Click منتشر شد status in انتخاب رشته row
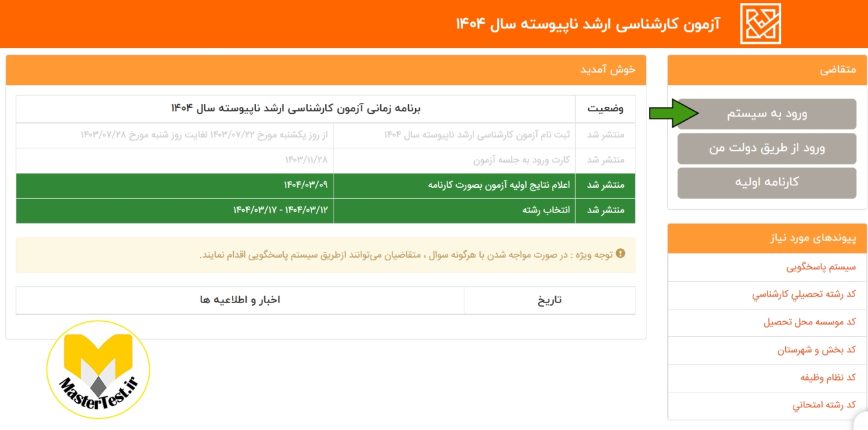The width and height of the screenshot is (868, 430). coord(606,210)
